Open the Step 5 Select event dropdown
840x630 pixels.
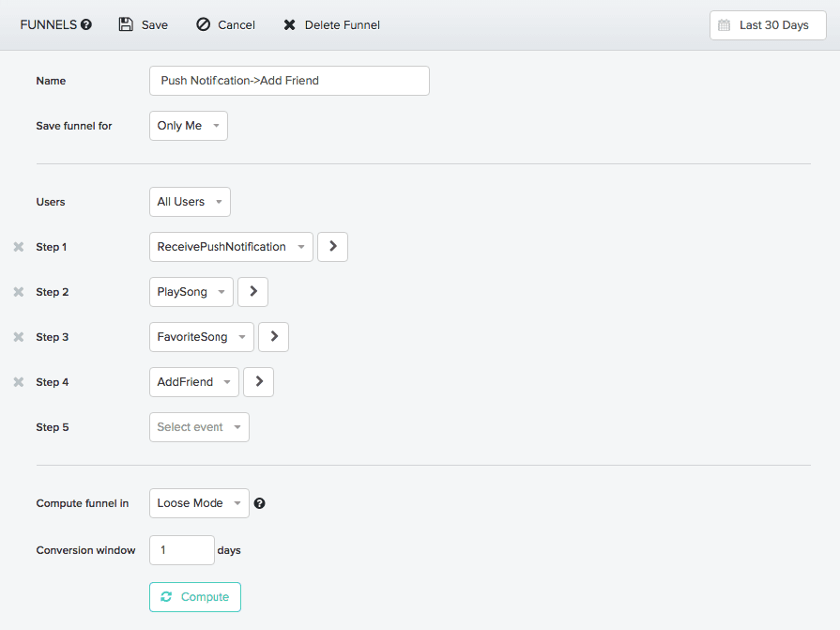(x=199, y=427)
